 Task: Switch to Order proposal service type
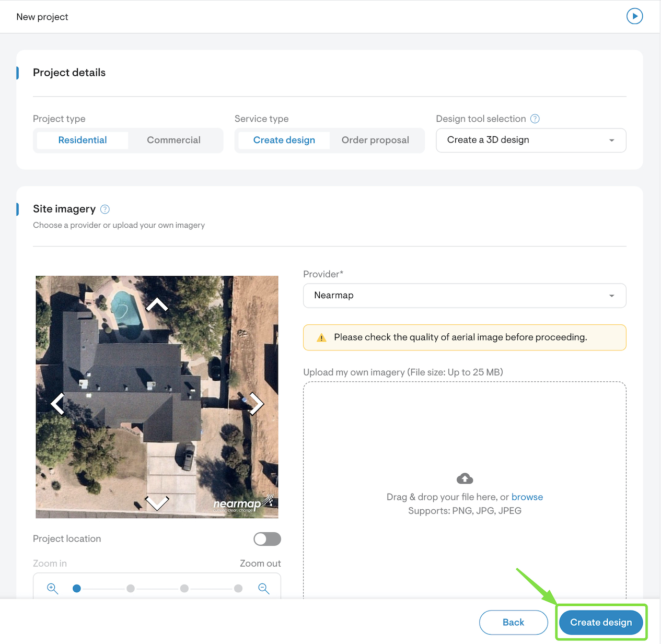(375, 140)
